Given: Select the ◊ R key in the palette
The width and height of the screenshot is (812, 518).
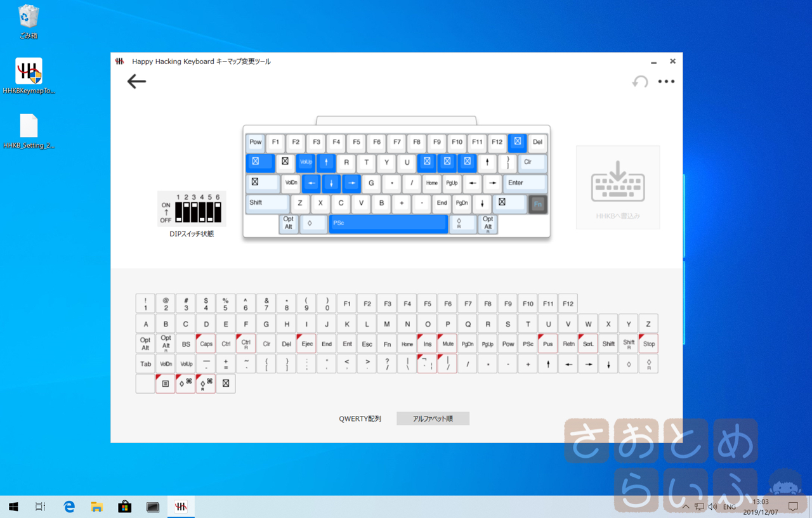Looking at the screenshot, I should click(x=648, y=364).
